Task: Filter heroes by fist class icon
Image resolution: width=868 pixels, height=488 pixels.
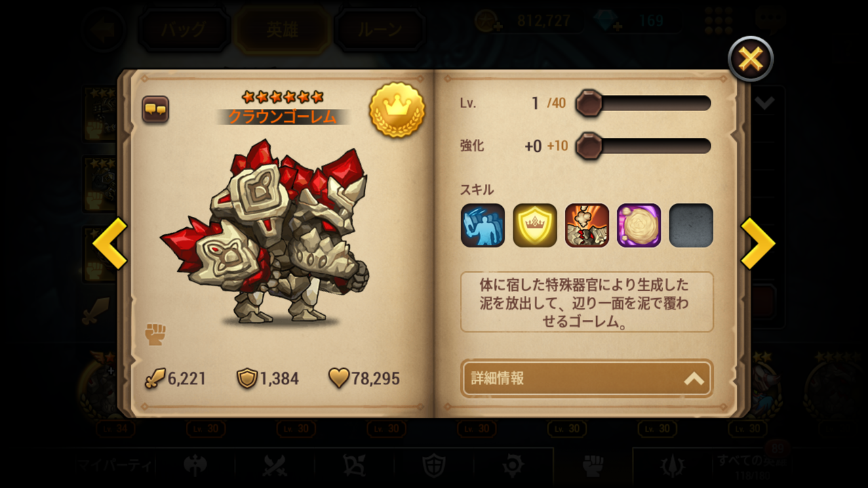Action: tap(593, 466)
